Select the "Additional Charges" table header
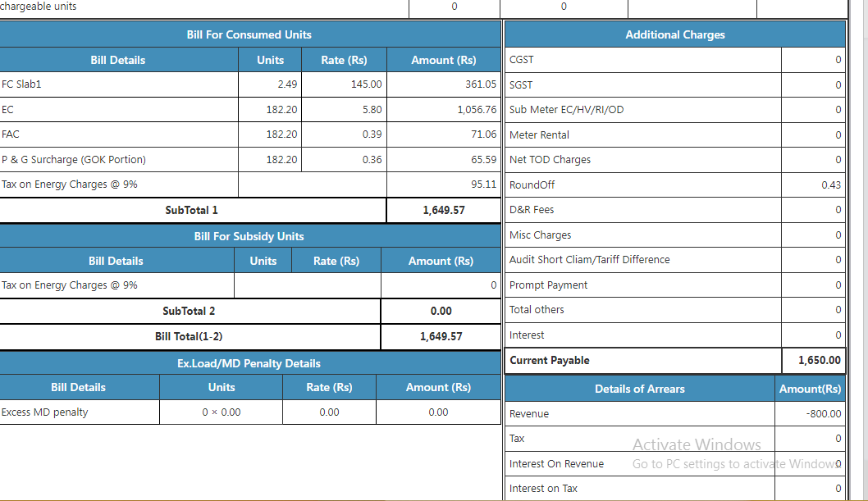Screen dimensions: 868x501 [674, 34]
